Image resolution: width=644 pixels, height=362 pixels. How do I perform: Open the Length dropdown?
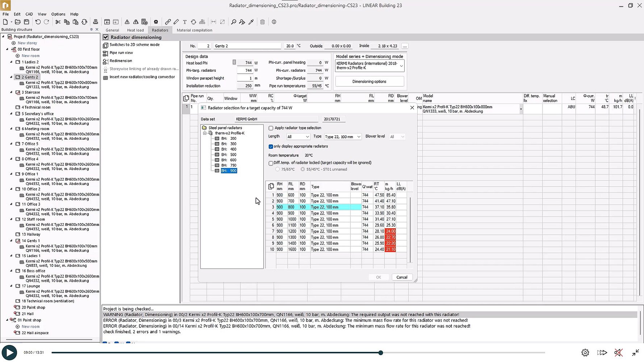[298, 137]
